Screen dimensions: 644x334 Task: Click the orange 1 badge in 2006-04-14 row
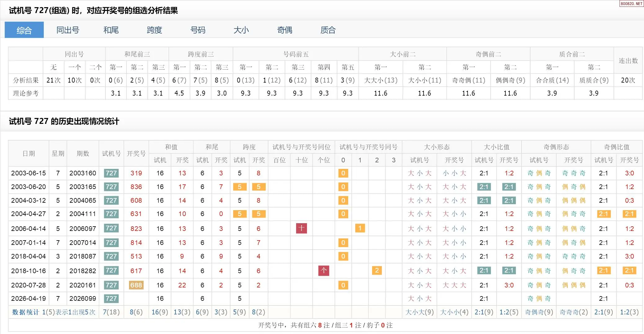click(360, 228)
